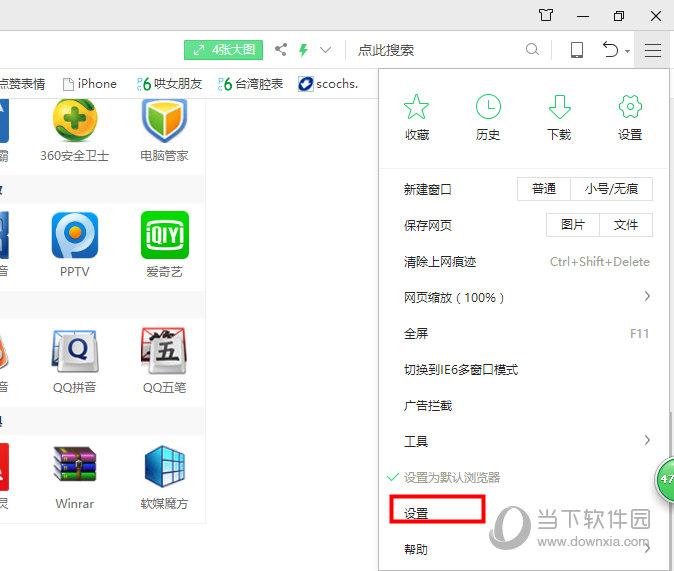Screen dimensions: 674x571
Task: Save webpage as 文件
Action: pos(626,225)
